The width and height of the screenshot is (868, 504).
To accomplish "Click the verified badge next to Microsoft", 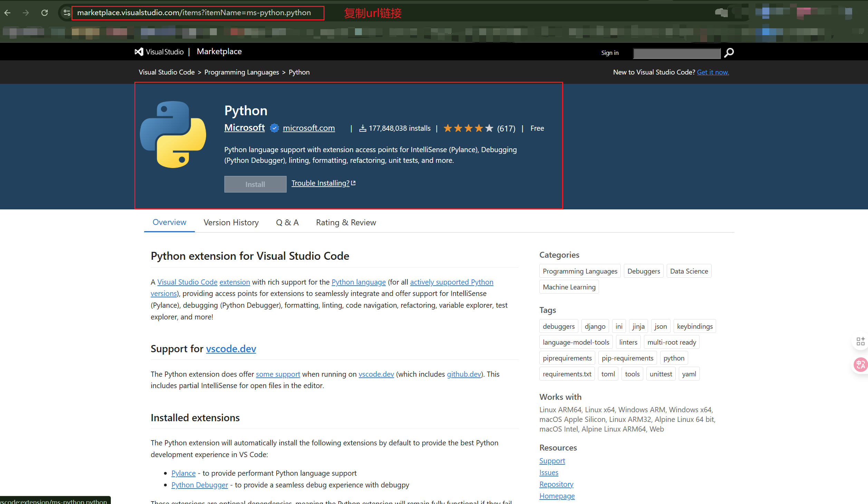I will point(273,128).
